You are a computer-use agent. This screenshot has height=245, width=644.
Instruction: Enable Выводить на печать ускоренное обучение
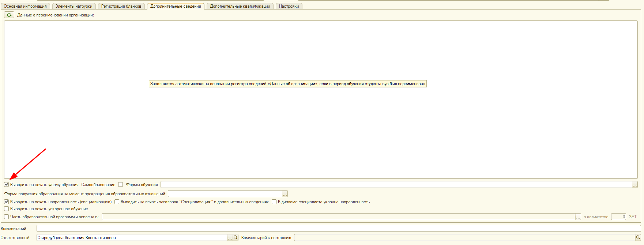7,209
